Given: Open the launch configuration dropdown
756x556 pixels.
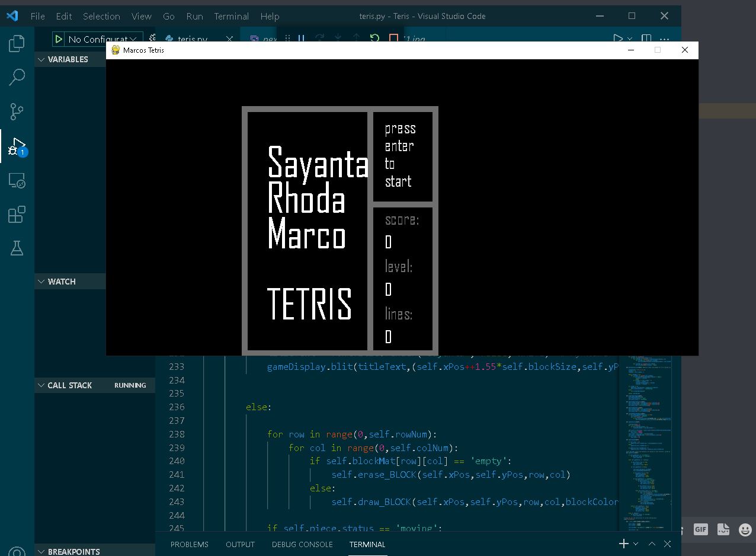Looking at the screenshot, I should pos(101,39).
